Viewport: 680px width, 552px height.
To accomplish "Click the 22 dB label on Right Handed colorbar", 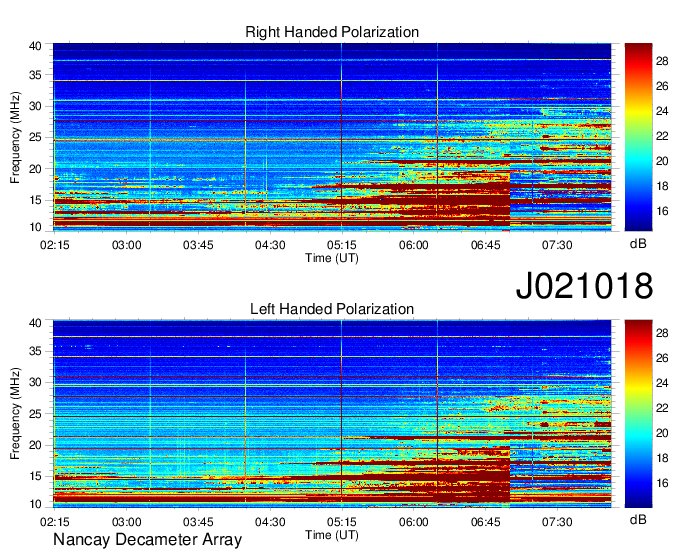I will [x=662, y=136].
